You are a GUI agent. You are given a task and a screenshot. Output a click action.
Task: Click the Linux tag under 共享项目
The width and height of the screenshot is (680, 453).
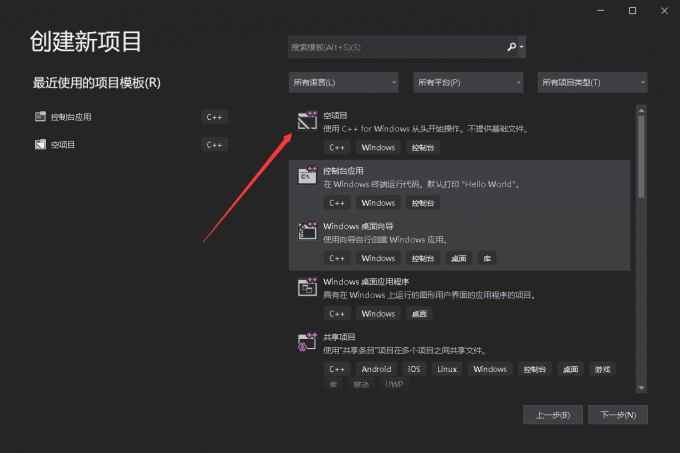click(x=447, y=369)
